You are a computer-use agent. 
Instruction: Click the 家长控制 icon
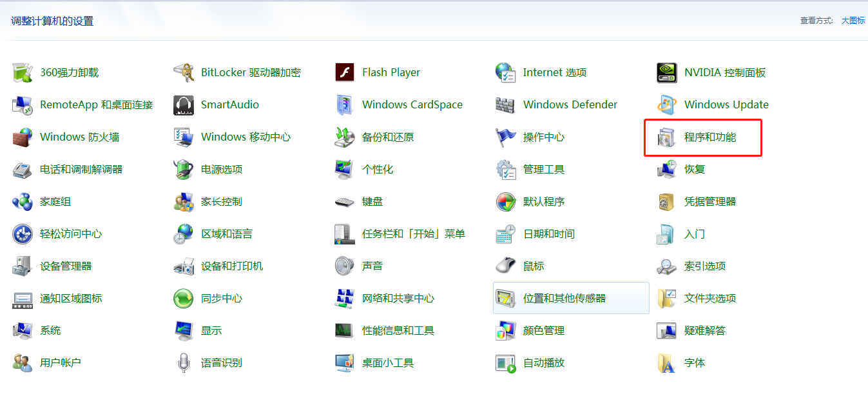click(x=184, y=202)
